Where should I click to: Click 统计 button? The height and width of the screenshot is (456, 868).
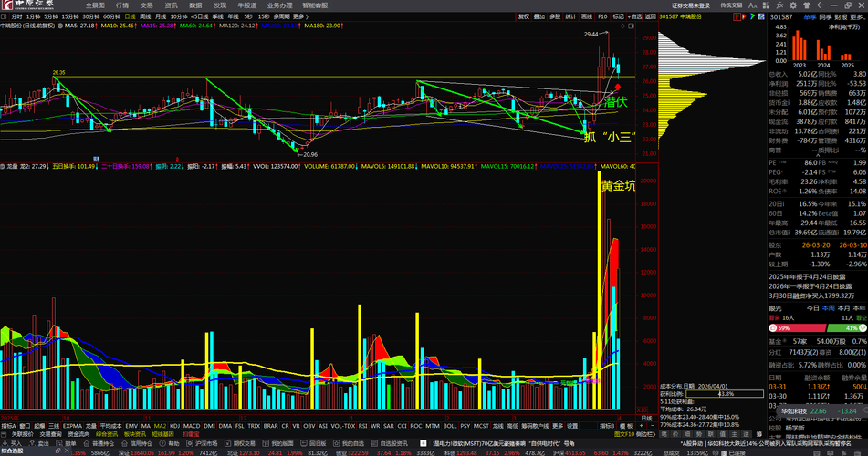(x=570, y=16)
